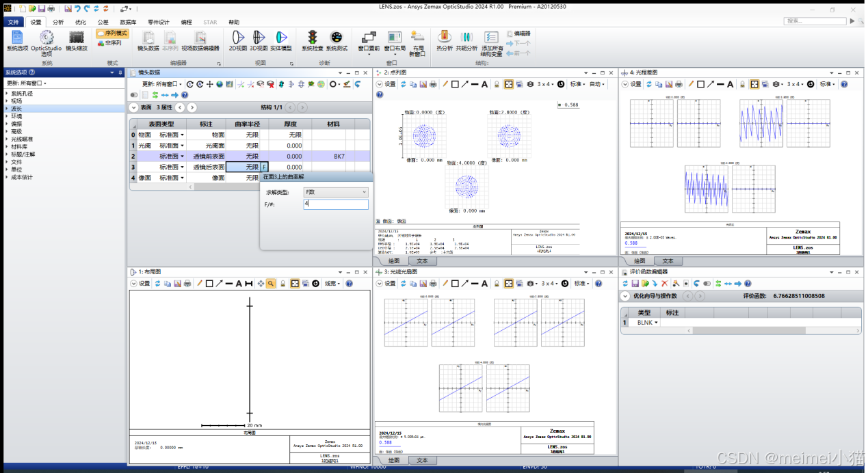Click the red X delete icon in 评价函数编辑器
This screenshot has height=473, width=868.
click(x=664, y=283)
